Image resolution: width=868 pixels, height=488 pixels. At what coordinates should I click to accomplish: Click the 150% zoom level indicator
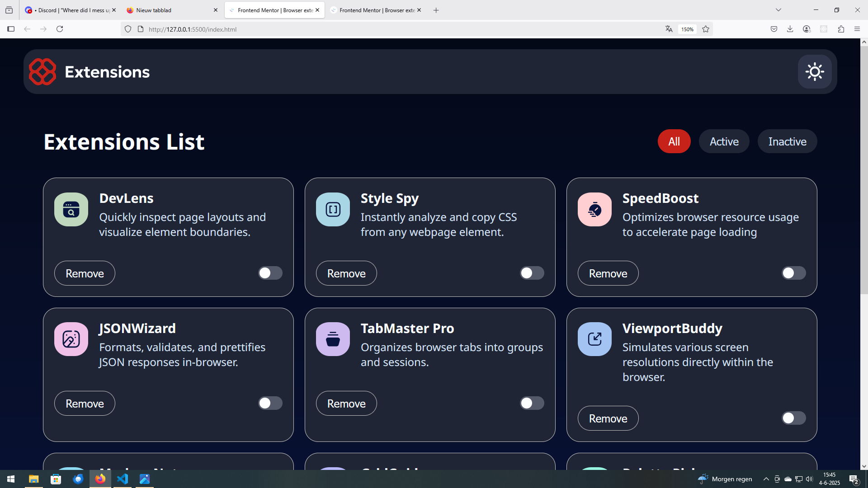tap(687, 29)
